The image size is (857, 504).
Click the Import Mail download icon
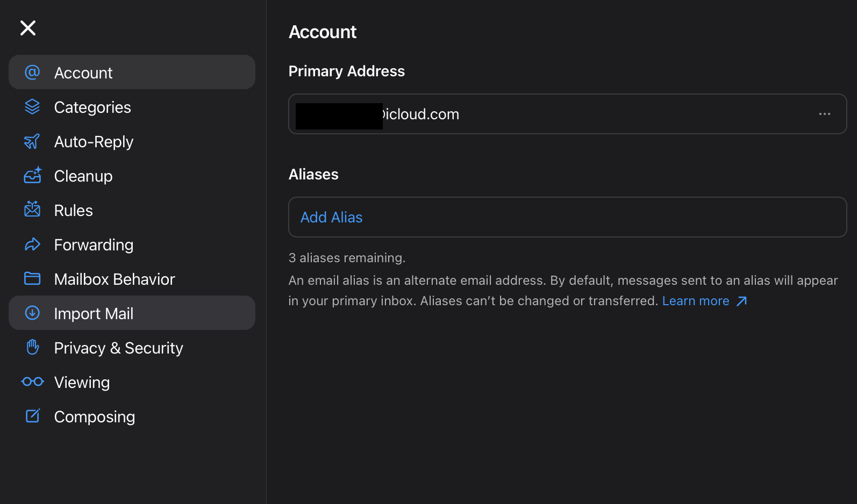pos(32,313)
